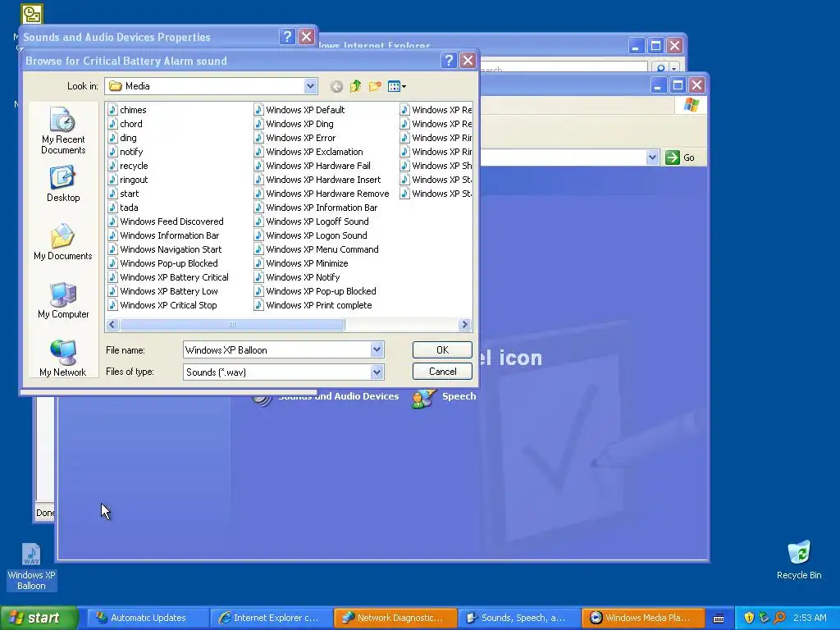This screenshot has height=630, width=840.
Task: Open the Start menu
Action: pos(39,618)
